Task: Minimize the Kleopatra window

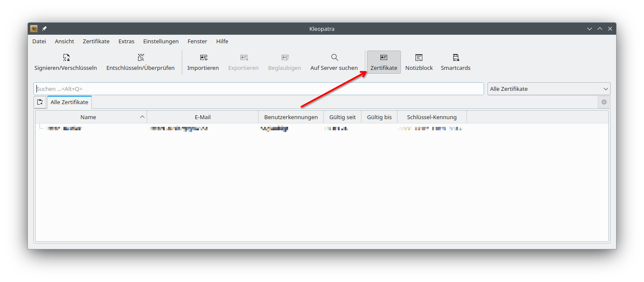Action: [590, 29]
